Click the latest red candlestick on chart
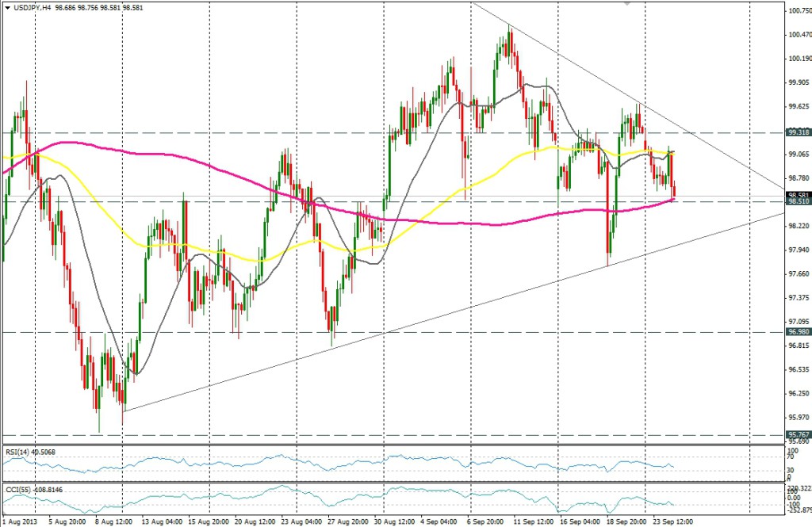Screen dimensions: 812x527 pyautogui.click(x=674, y=191)
